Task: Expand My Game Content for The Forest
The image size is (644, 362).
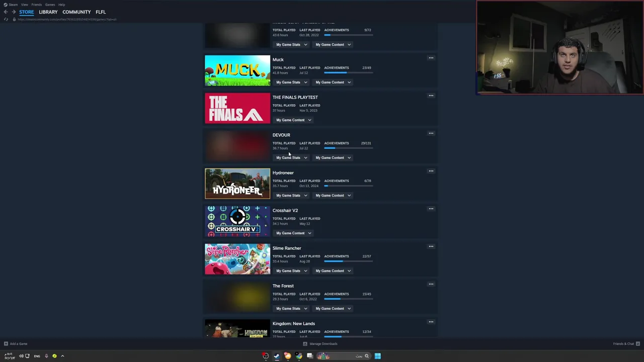Action: click(x=333, y=309)
